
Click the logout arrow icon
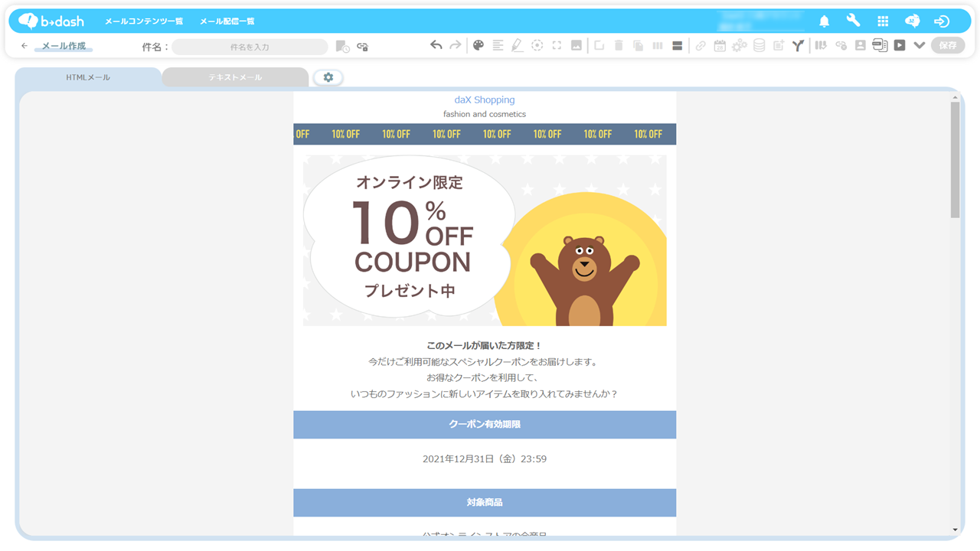coord(942,21)
